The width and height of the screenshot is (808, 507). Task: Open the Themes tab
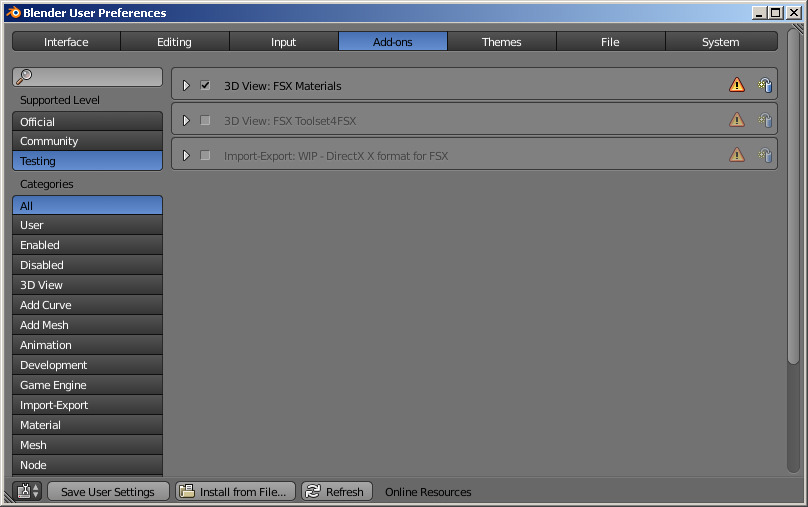(x=501, y=42)
